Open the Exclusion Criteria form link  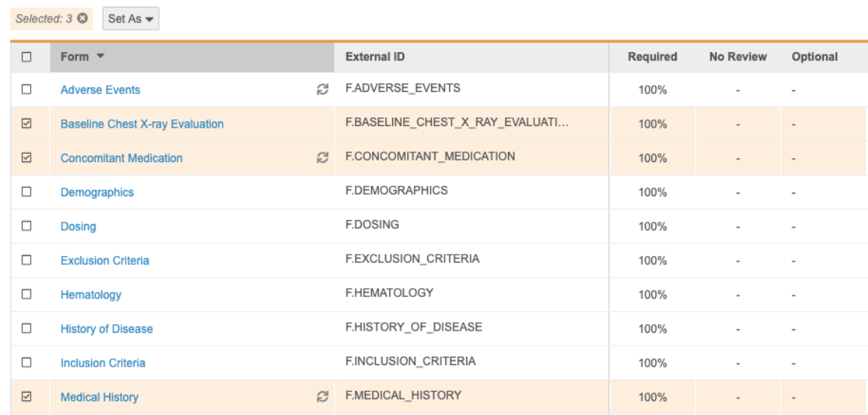(105, 260)
